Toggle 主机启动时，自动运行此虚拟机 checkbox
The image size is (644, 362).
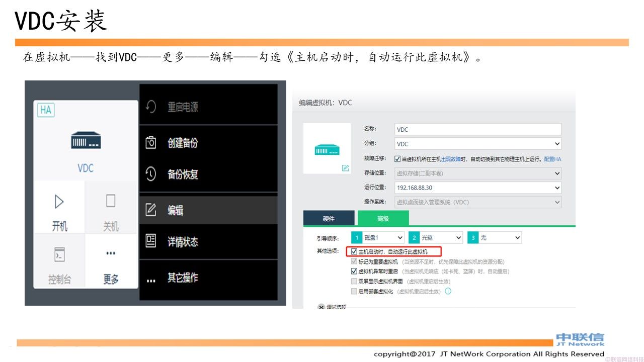[355, 251]
